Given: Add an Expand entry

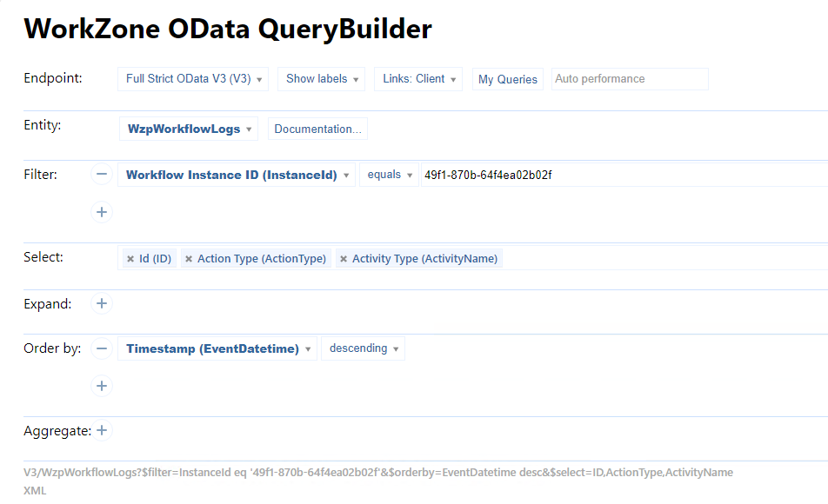Looking at the screenshot, I should coord(102,303).
